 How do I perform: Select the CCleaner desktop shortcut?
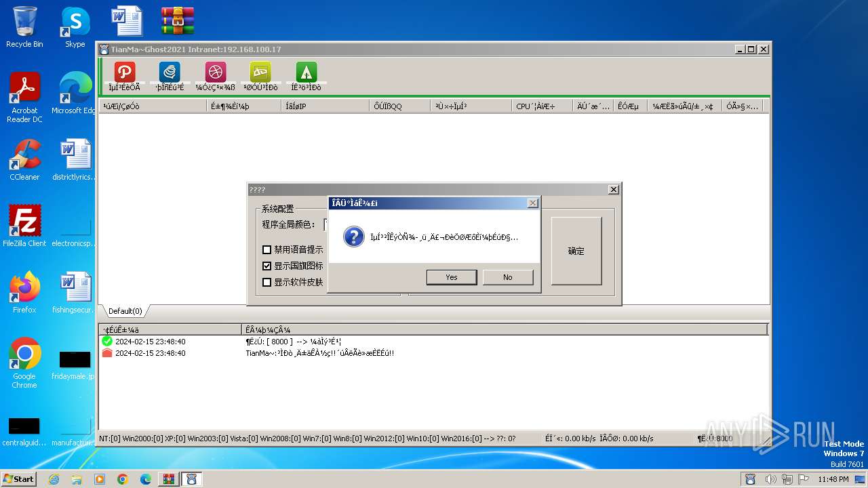(x=24, y=160)
